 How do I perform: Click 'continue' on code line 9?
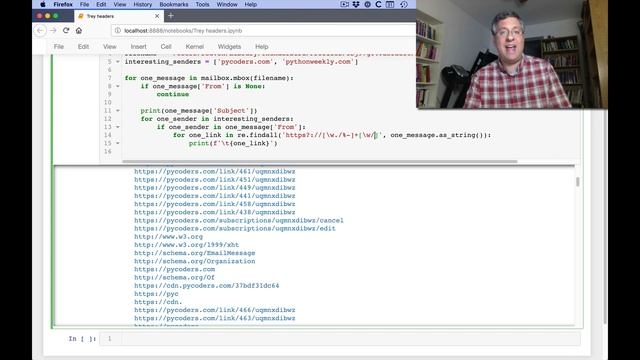click(173, 94)
